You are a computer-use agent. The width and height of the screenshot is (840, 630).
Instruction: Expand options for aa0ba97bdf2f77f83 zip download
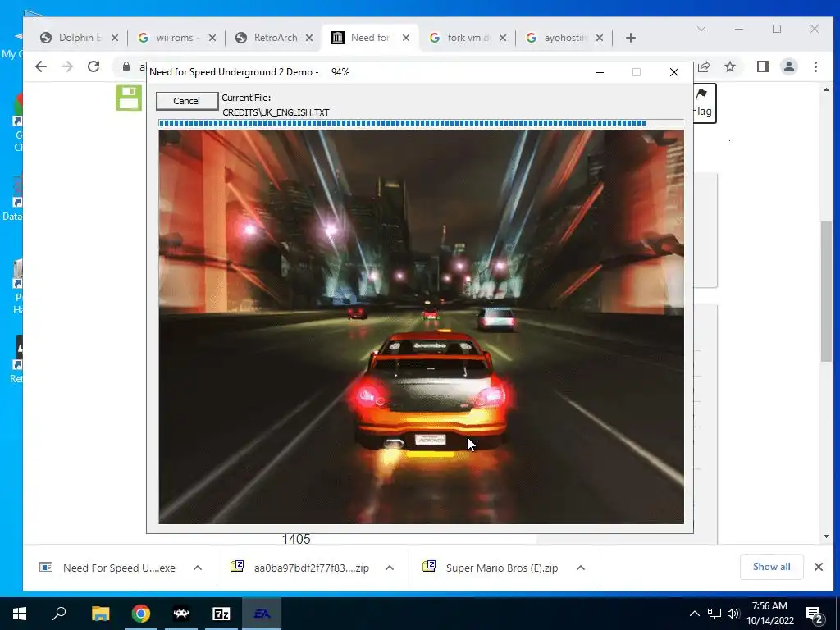click(390, 568)
